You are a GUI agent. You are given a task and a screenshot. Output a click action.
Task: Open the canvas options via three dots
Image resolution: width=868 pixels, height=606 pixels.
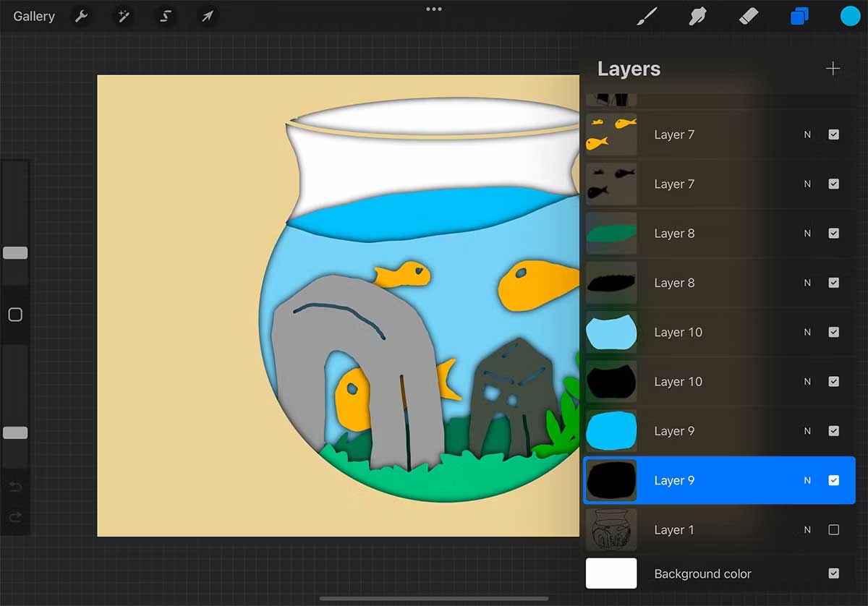click(x=433, y=9)
